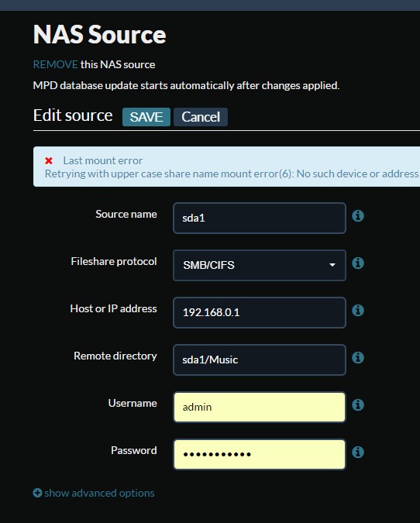The height and width of the screenshot is (523, 420).
Task: Expand show advanced options link
Action: 99,493
